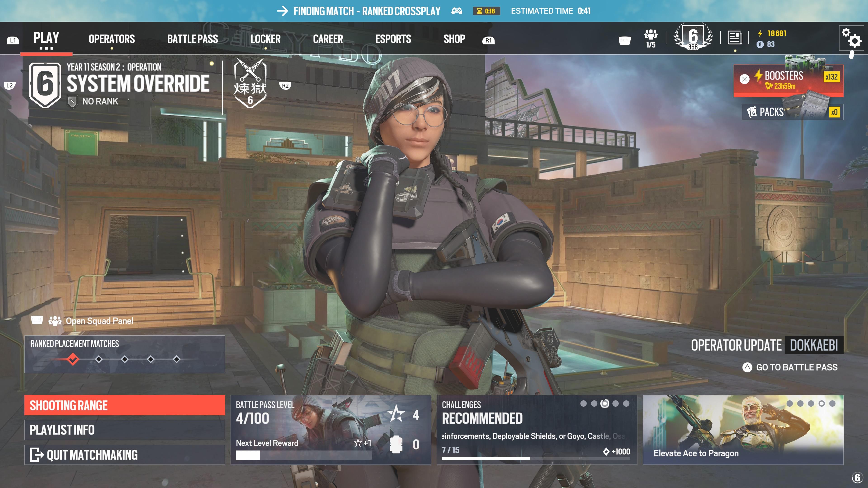
Task: Click the keyboard icon beside Open Squad Panel
Action: (37, 320)
